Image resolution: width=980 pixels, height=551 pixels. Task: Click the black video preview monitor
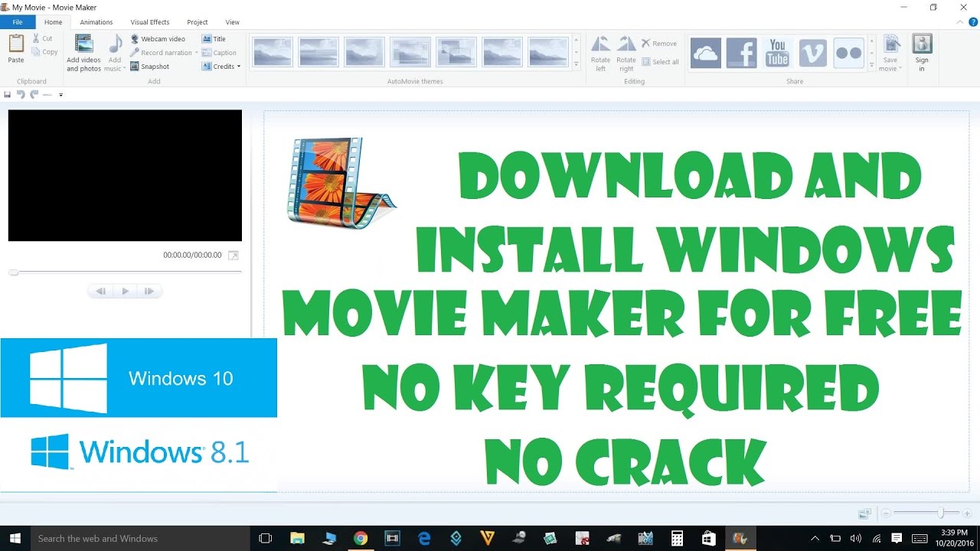point(125,175)
